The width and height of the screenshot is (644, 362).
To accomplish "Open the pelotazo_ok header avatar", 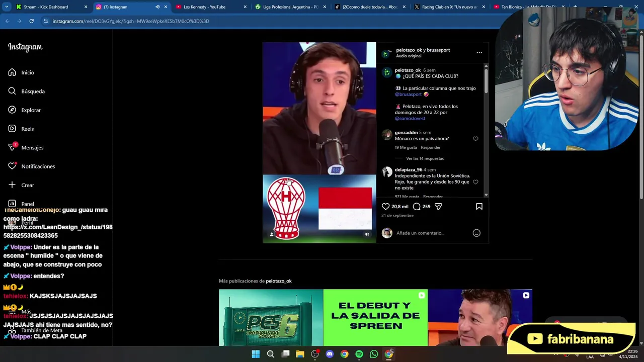I will click(386, 53).
